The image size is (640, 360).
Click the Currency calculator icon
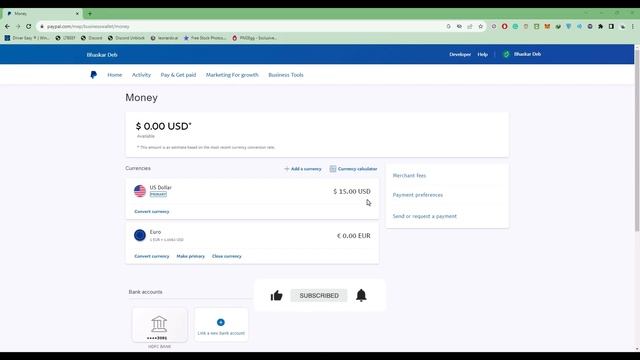click(x=333, y=169)
